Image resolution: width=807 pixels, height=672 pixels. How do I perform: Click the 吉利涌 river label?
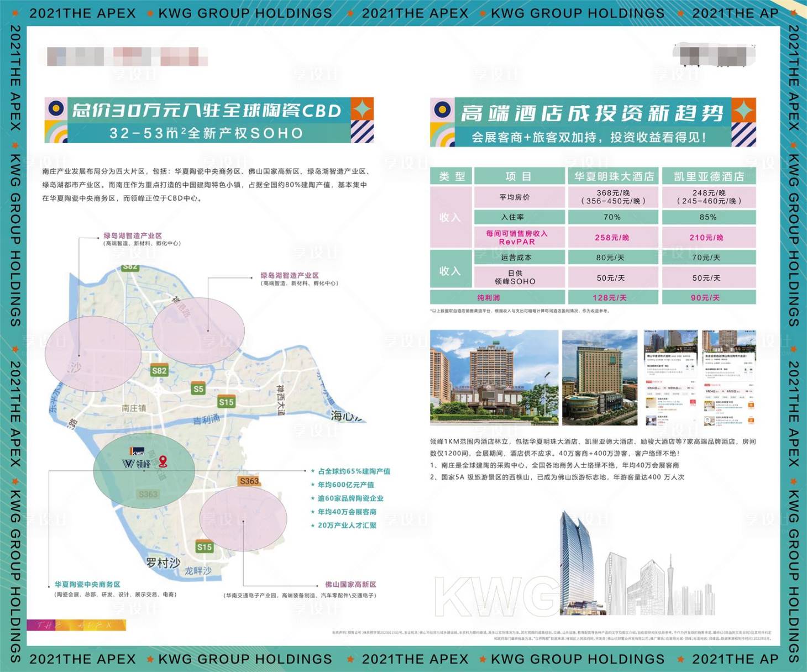point(206,420)
